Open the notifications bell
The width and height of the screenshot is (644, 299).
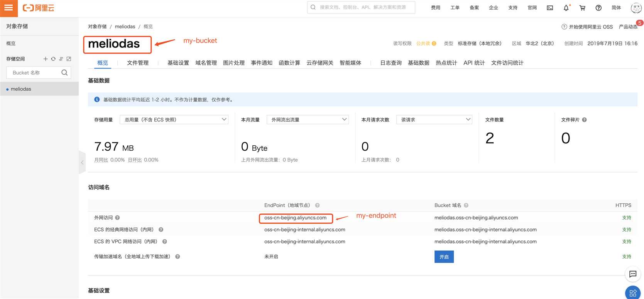point(566,8)
